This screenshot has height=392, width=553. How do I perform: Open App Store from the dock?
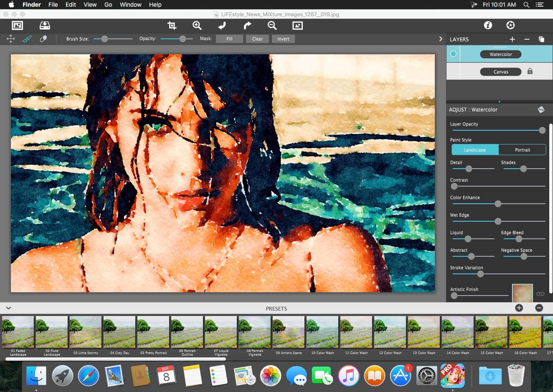401,375
